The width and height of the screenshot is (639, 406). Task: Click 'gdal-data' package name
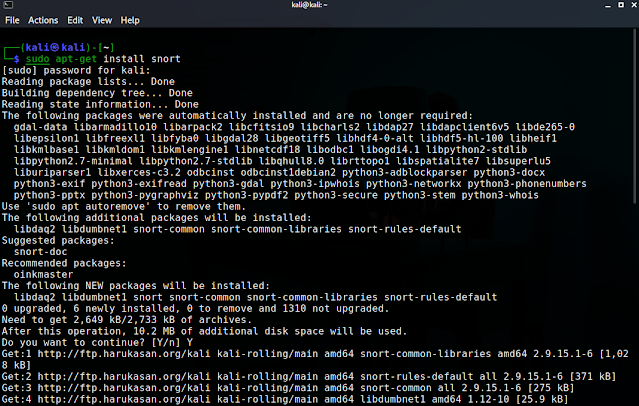tap(40, 127)
